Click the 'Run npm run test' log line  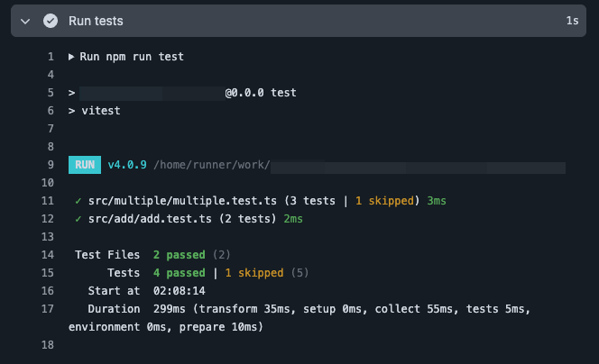pos(132,57)
